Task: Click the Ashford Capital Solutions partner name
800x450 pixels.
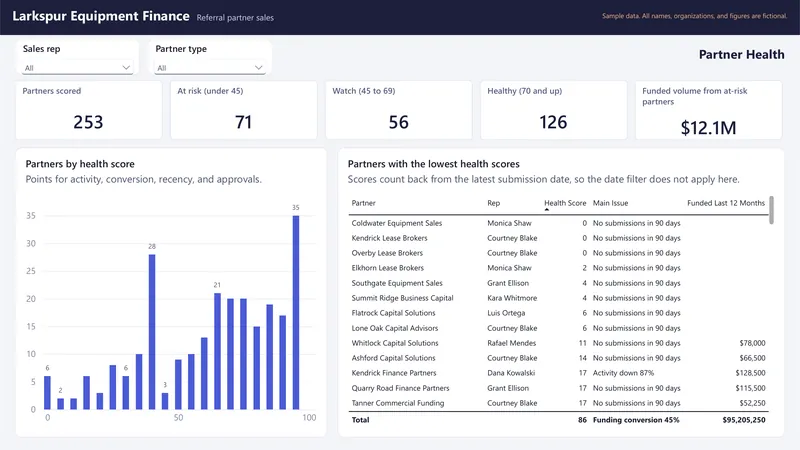Action: 393,358
